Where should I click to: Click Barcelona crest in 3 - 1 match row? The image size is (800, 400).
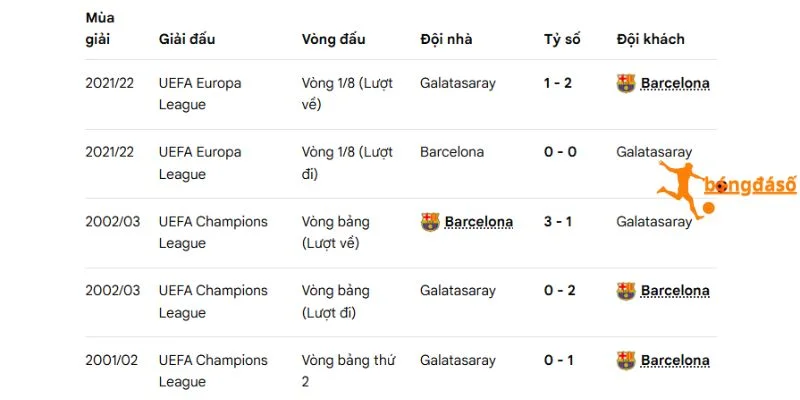point(430,222)
